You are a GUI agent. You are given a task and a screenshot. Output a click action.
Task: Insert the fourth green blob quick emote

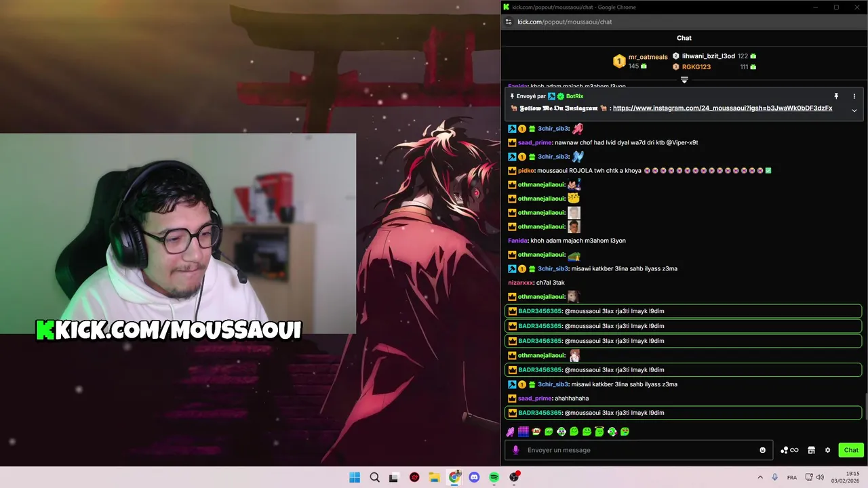click(x=549, y=432)
